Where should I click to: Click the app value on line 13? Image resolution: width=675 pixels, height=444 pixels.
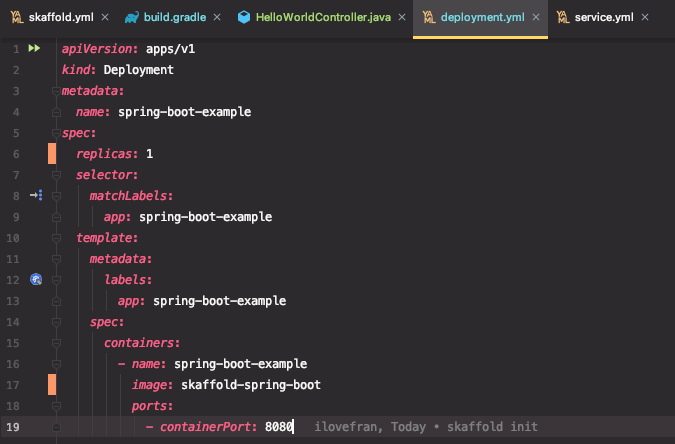220,301
